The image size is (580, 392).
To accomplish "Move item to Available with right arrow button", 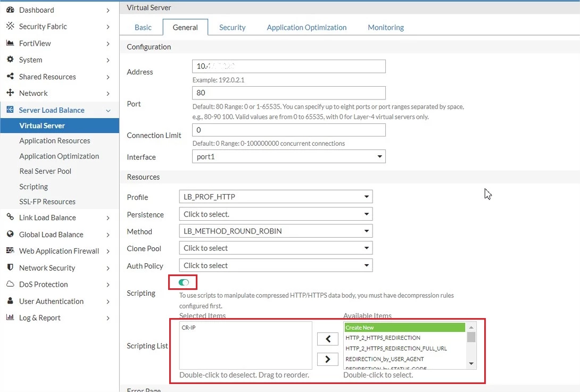I will pos(328,359).
